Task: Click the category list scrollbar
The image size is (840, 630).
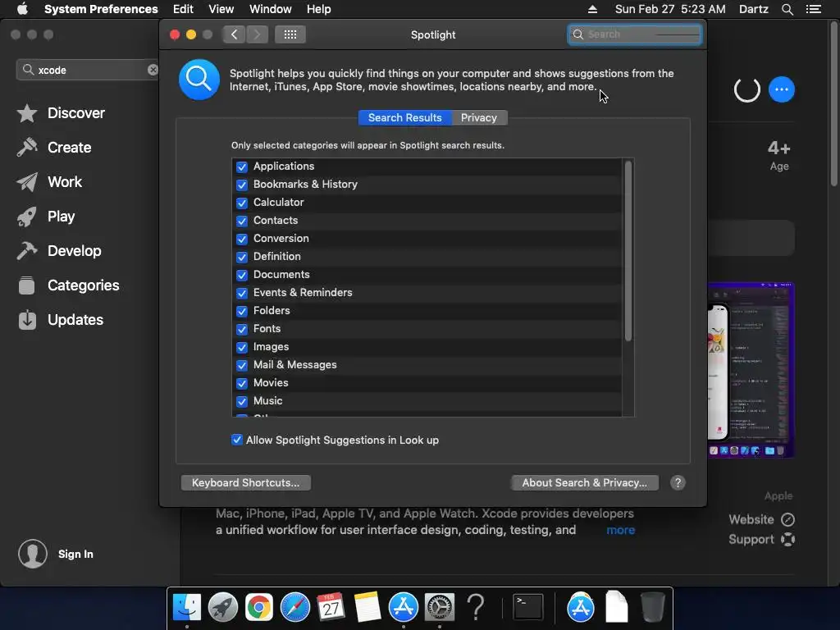Action: point(628,251)
